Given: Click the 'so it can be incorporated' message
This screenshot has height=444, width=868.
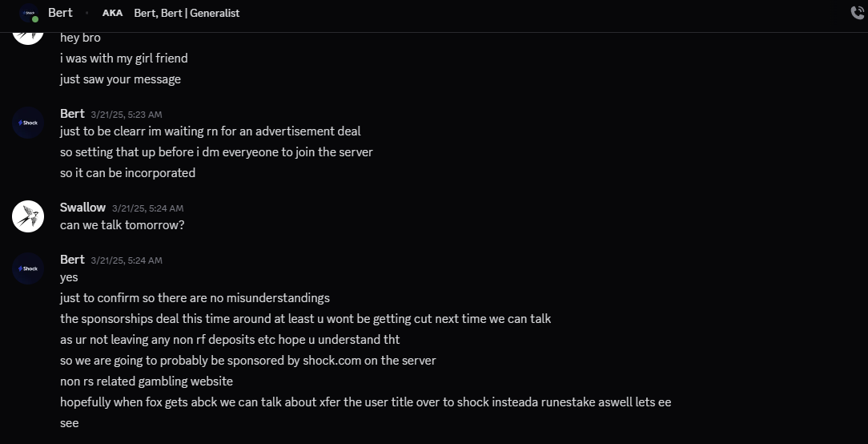Looking at the screenshot, I should (x=127, y=173).
